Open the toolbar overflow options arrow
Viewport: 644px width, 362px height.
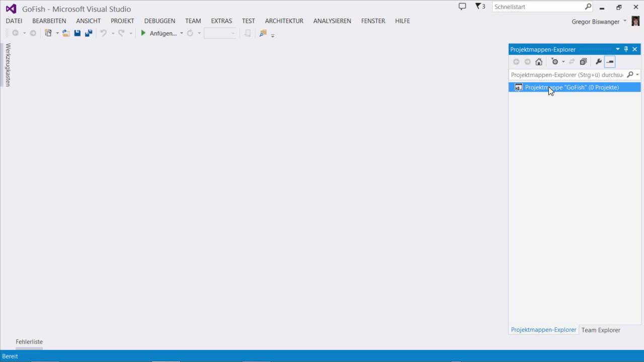pos(273,35)
